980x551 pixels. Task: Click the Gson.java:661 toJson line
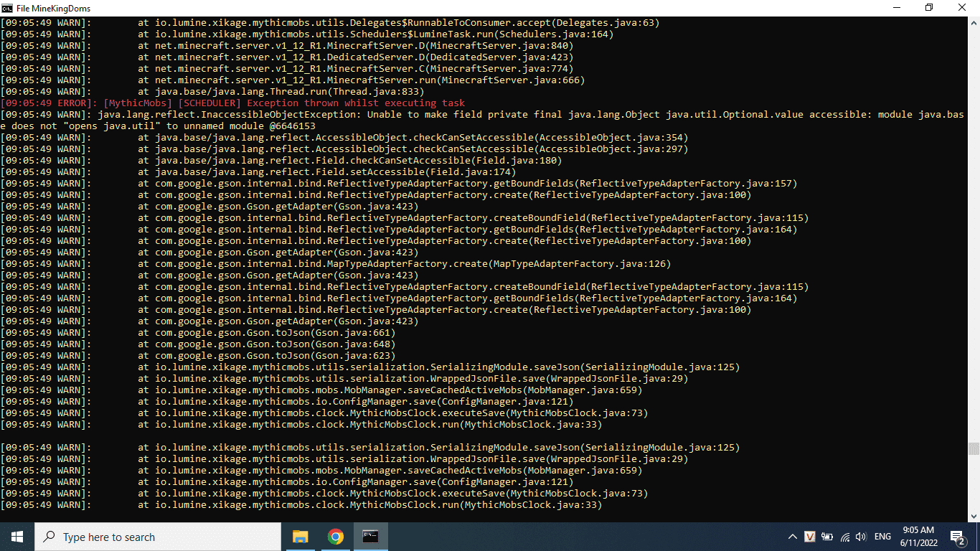(x=197, y=333)
